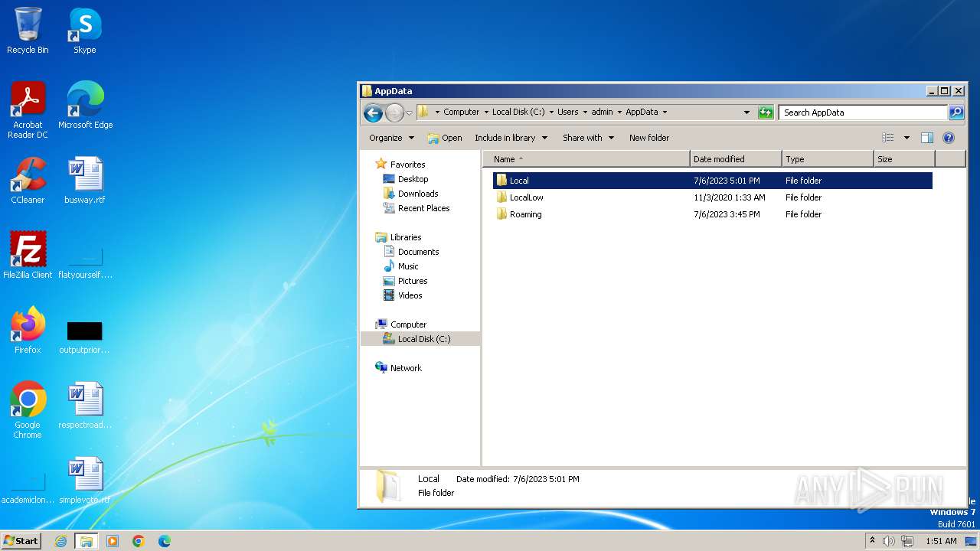Click the search magnifier icon
The image size is (980, 551).
[x=956, y=112]
